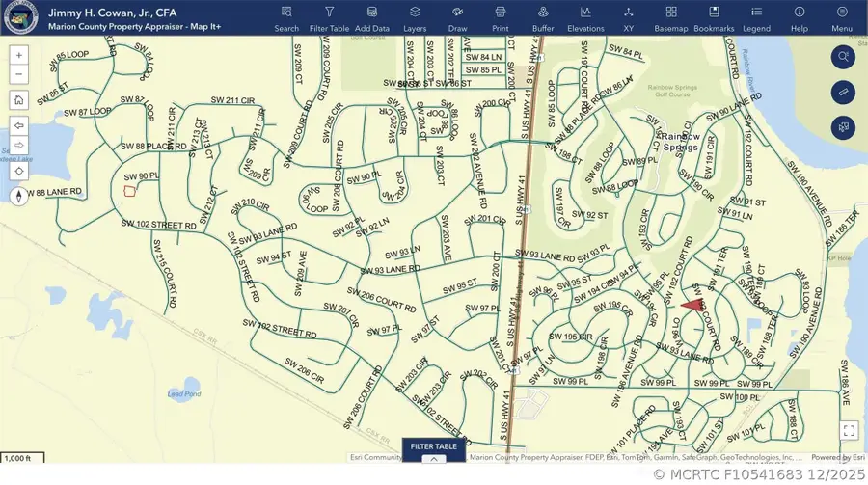868x485 pixels.
Task: Click the red outlined parcel near SW 90 PL
Action: [x=129, y=191]
